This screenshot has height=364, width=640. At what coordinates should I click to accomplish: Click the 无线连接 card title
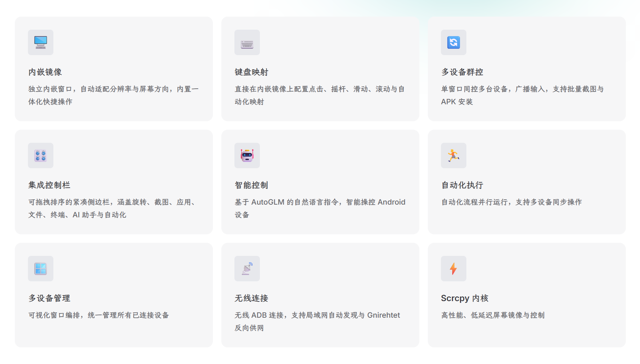click(252, 298)
